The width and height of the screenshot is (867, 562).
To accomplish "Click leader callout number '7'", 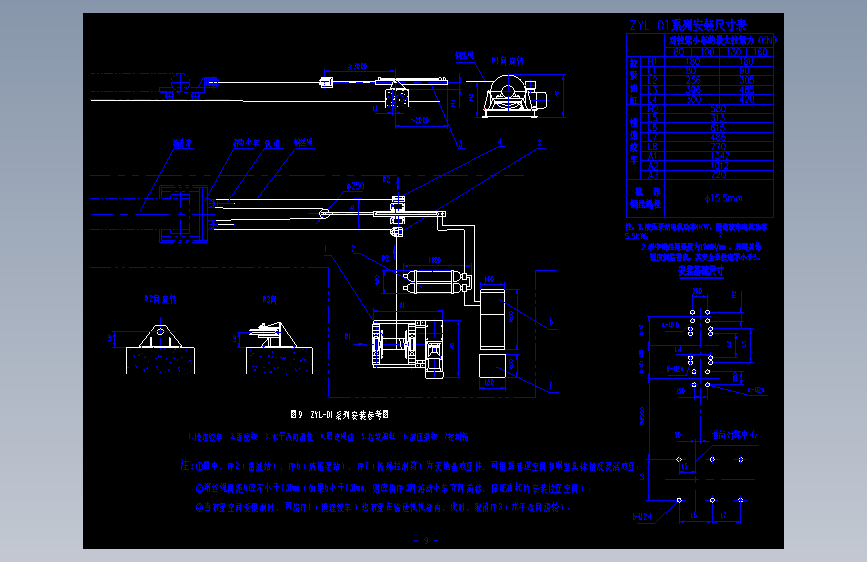I will coord(550,386).
